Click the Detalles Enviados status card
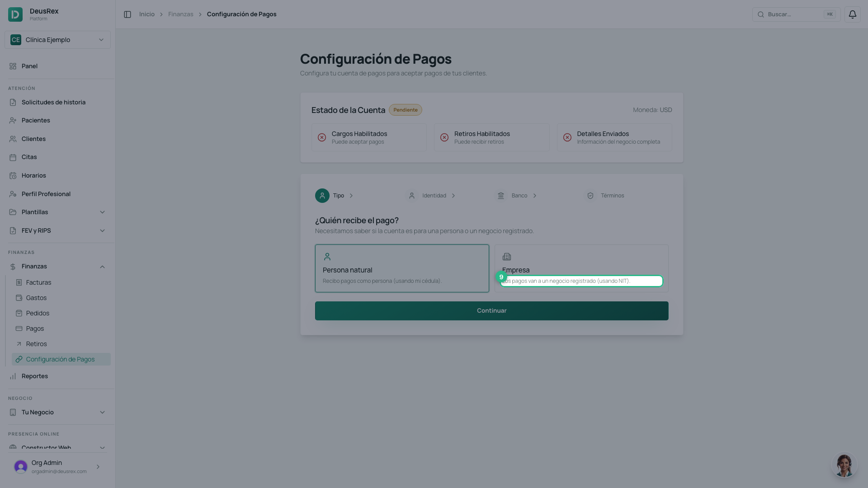Screen dimensions: 868x488 tap(614, 138)
